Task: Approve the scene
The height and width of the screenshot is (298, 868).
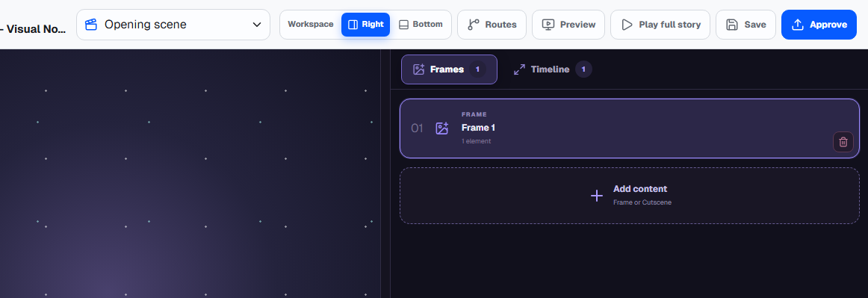Action: coord(819,25)
